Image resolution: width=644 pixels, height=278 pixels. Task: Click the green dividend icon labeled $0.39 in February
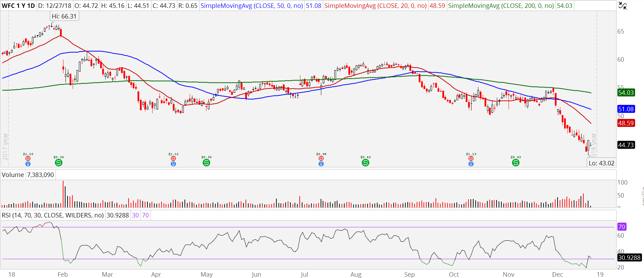pyautogui.click(x=59, y=163)
